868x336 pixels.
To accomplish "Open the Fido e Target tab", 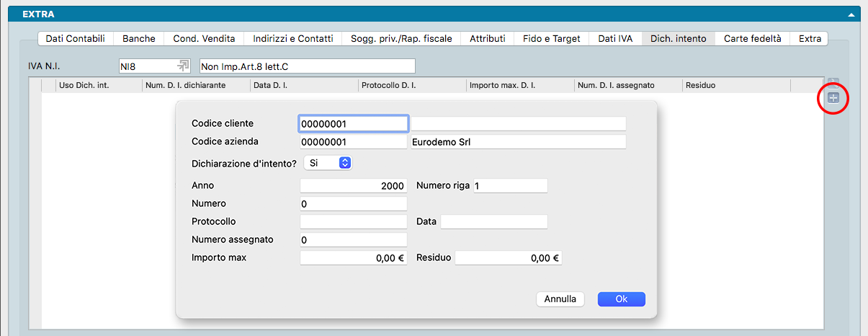I will pos(551,39).
